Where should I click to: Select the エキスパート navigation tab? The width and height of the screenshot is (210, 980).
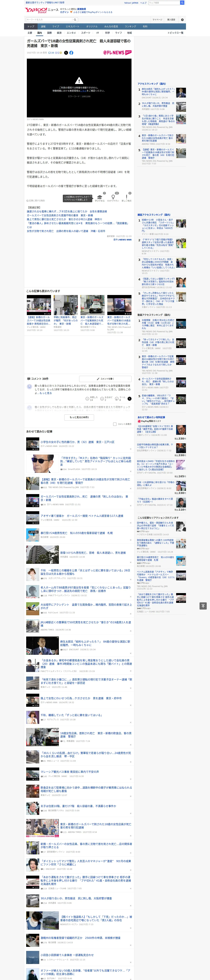[x=72, y=27]
